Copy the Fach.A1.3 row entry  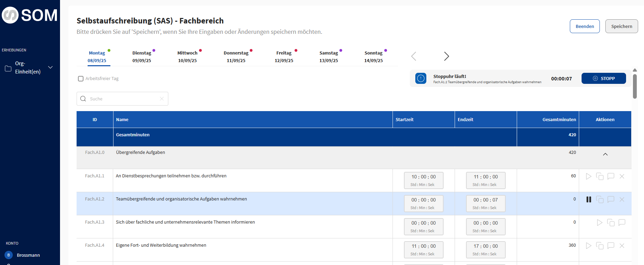point(611,223)
